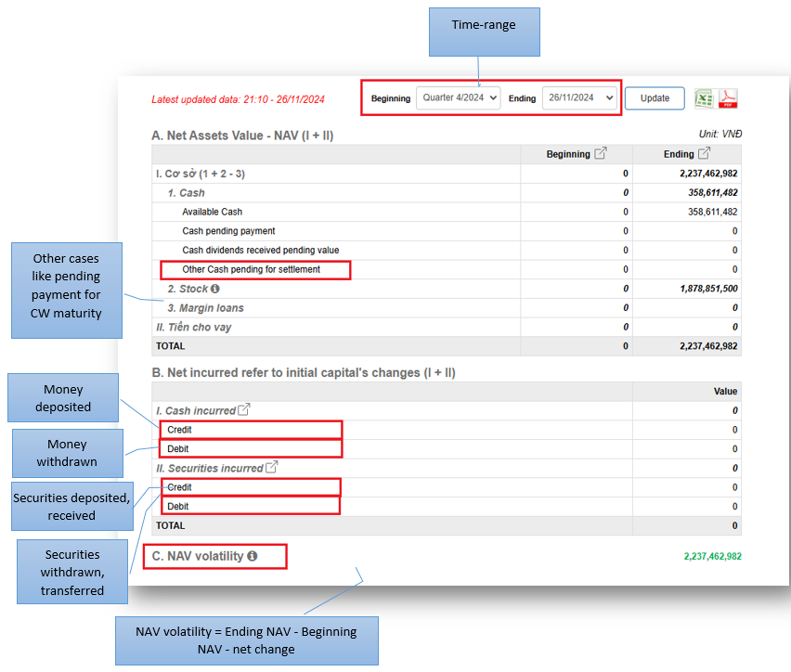Open Cash incurred detail link icon
Screen dimensions: 791x672
point(244,410)
